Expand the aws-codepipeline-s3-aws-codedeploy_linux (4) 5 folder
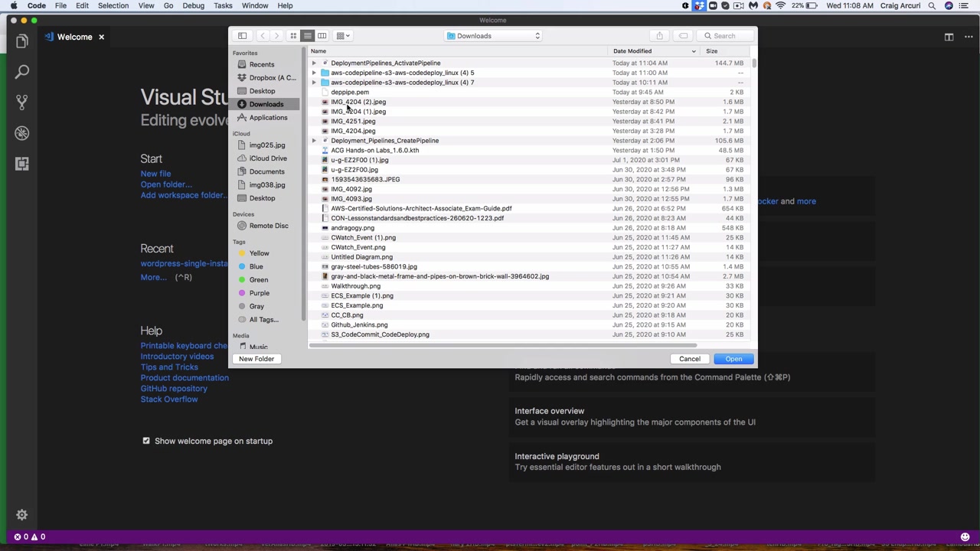Viewport: 980px width, 551px height. click(x=314, y=73)
